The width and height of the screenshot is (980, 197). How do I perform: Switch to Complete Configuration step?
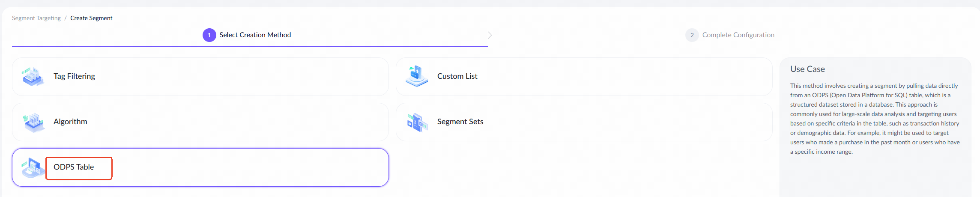tap(738, 35)
